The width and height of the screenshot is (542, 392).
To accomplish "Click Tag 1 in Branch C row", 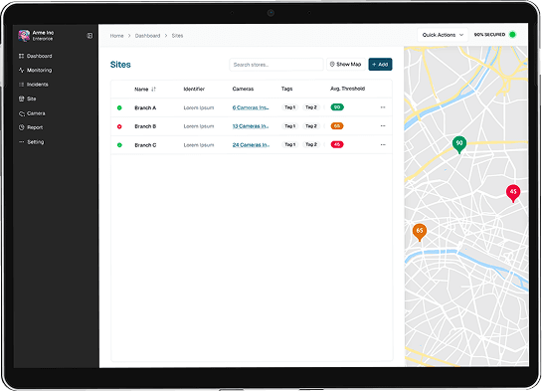I will tap(289, 144).
